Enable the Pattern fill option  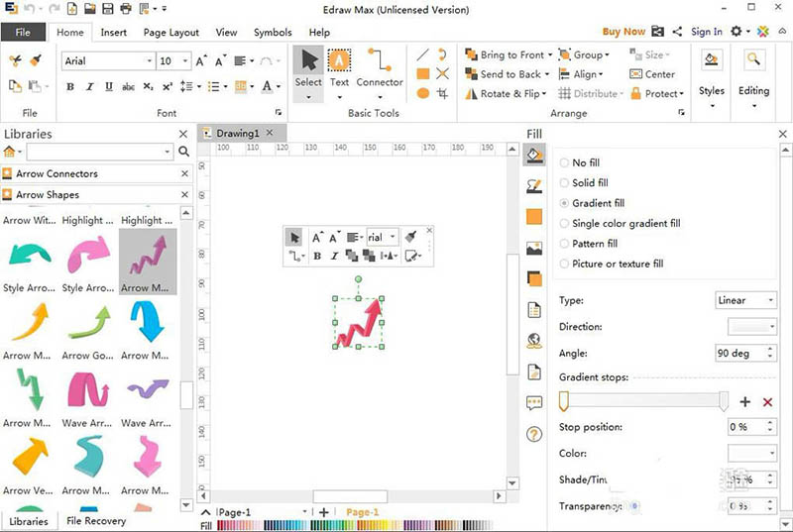click(x=565, y=244)
